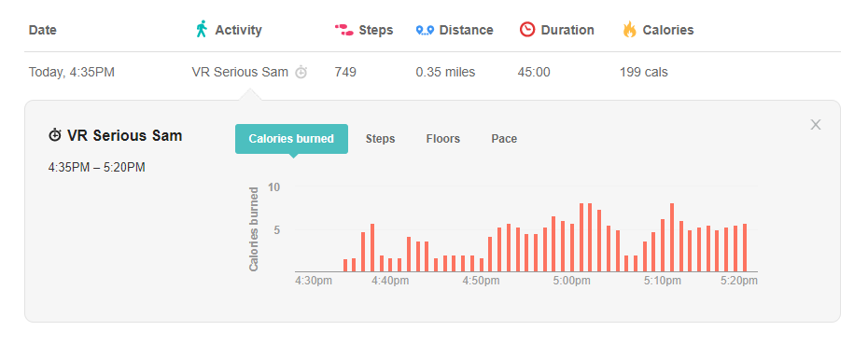The height and width of the screenshot is (345, 868).
Task: Click the 199 cals value
Action: coord(644,72)
